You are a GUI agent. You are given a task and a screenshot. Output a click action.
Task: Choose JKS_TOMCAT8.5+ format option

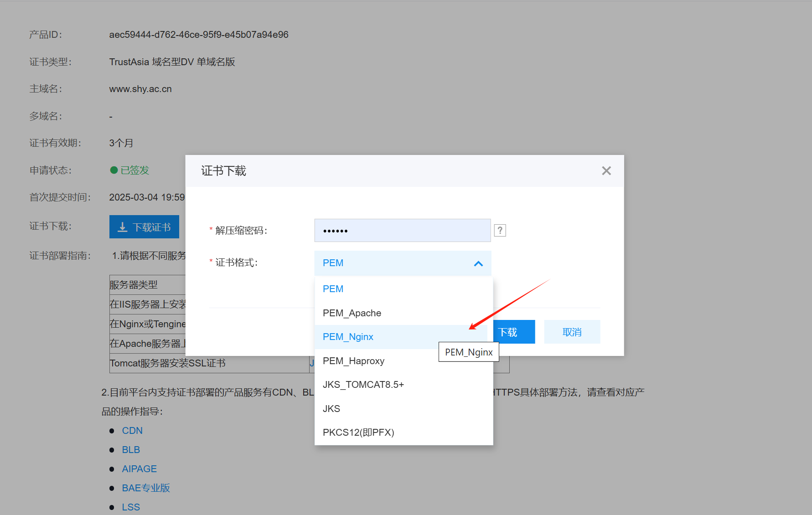coord(363,385)
